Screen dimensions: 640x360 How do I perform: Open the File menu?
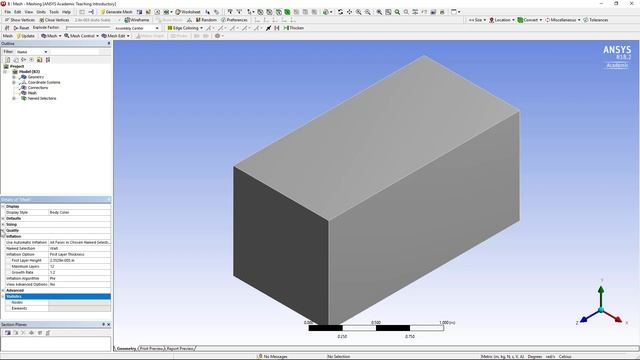[7, 12]
